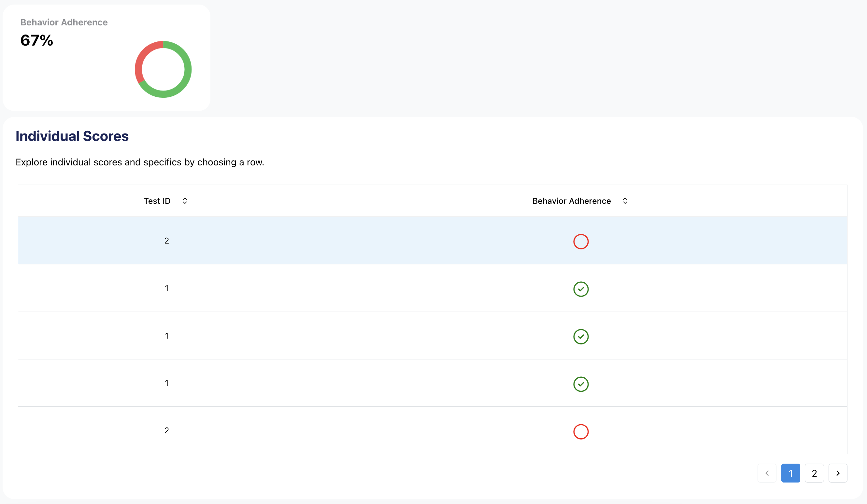Image resolution: width=867 pixels, height=504 pixels.
Task: Click the highlighted row's red fail circle
Action: tap(581, 242)
